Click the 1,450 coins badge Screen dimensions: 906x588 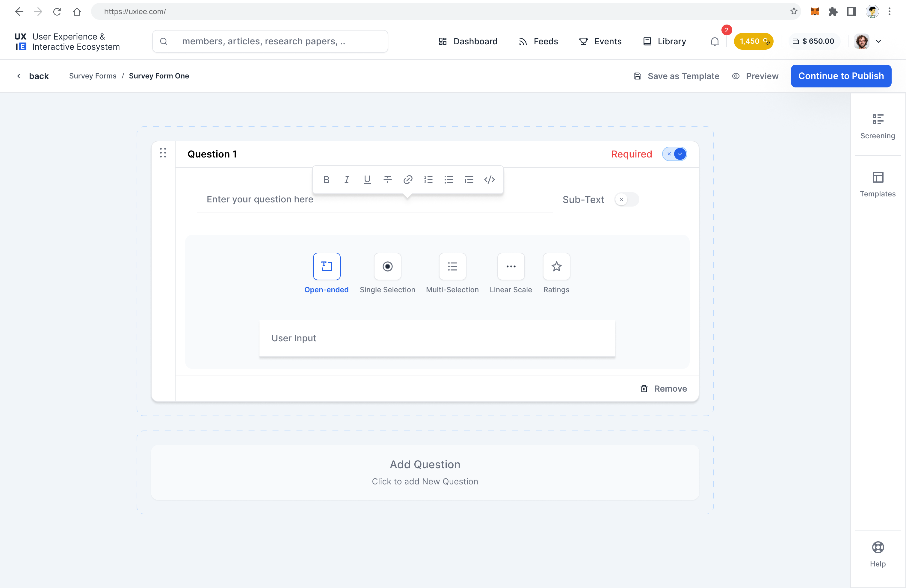pyautogui.click(x=753, y=41)
